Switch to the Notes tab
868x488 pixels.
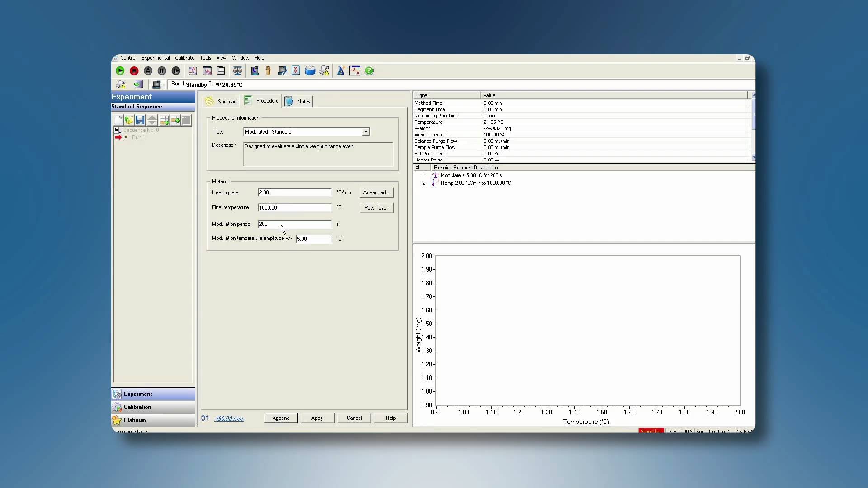[298, 101]
